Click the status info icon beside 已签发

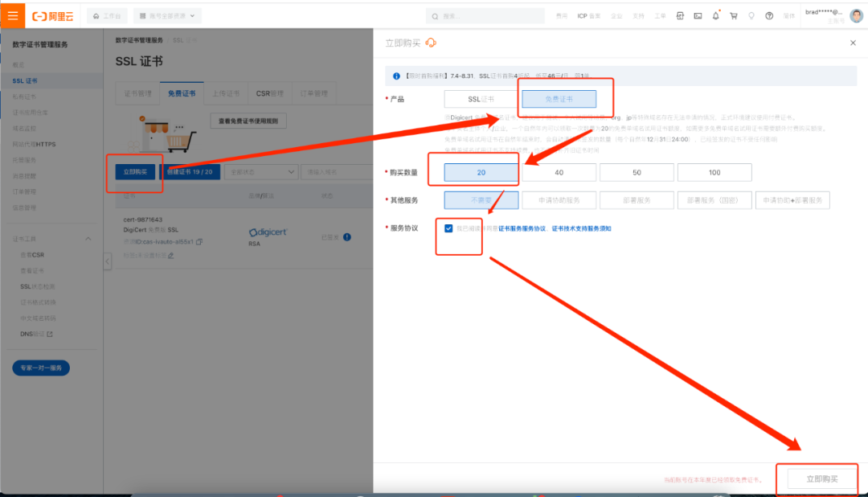[x=346, y=237]
